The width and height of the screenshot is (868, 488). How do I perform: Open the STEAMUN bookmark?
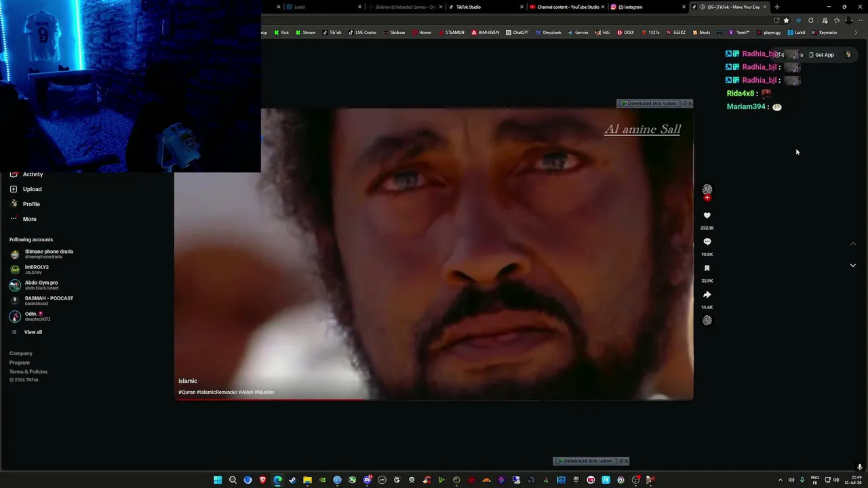click(x=451, y=33)
